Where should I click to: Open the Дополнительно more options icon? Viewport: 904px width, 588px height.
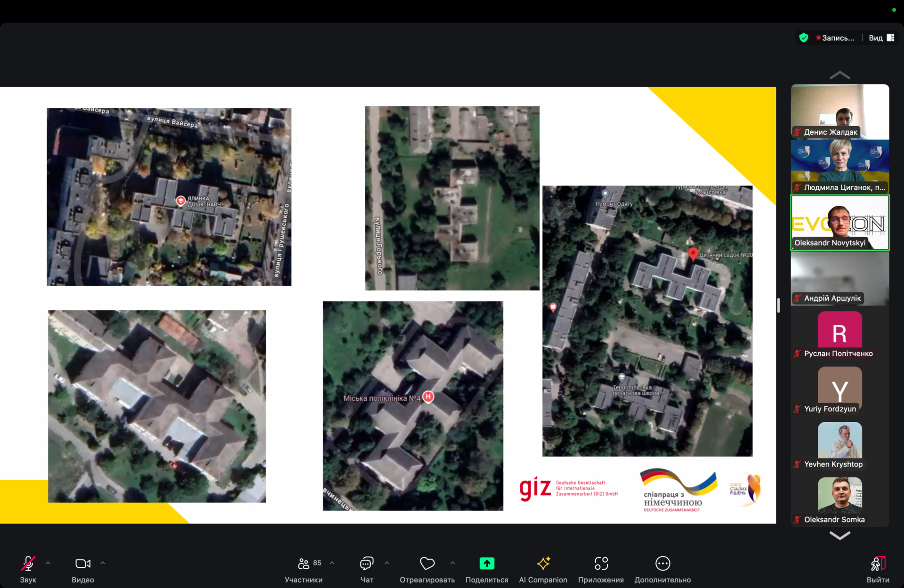coord(662,564)
